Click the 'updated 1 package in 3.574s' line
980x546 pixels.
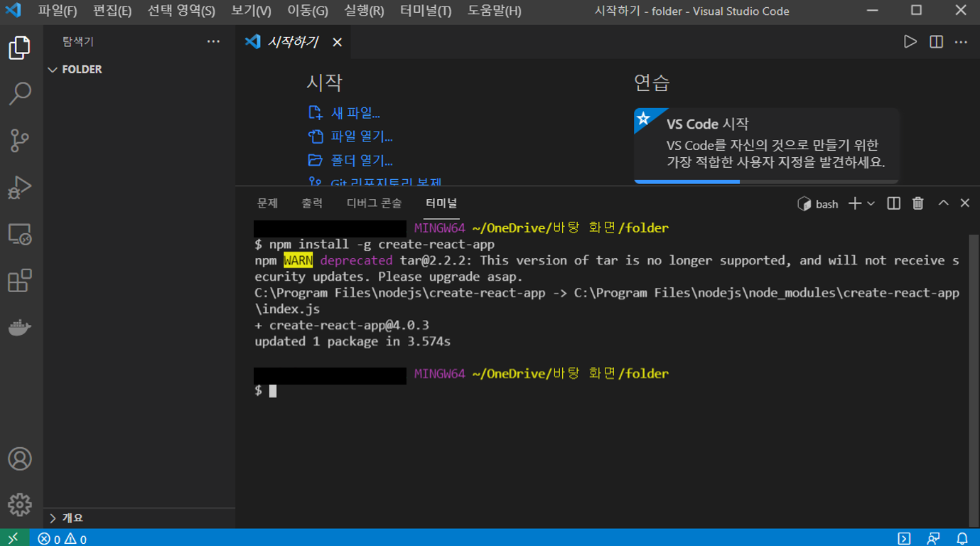pos(352,341)
